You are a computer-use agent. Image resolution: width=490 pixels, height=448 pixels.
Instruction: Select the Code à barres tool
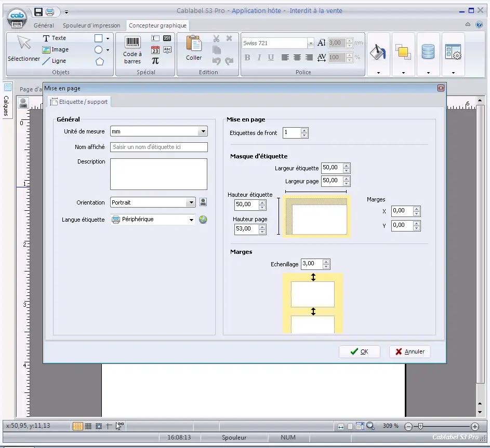(x=132, y=50)
